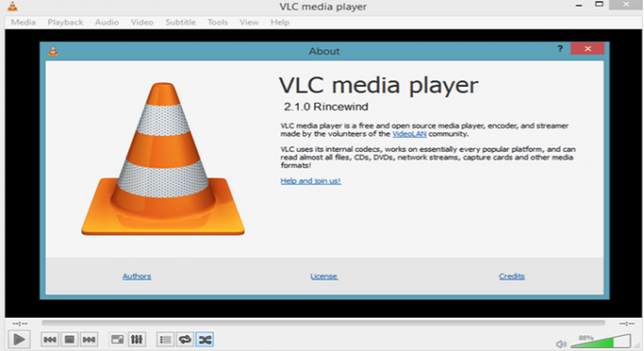Follow the VideoLAN community link
Viewport: 644px width, 351px height.
[409, 134]
